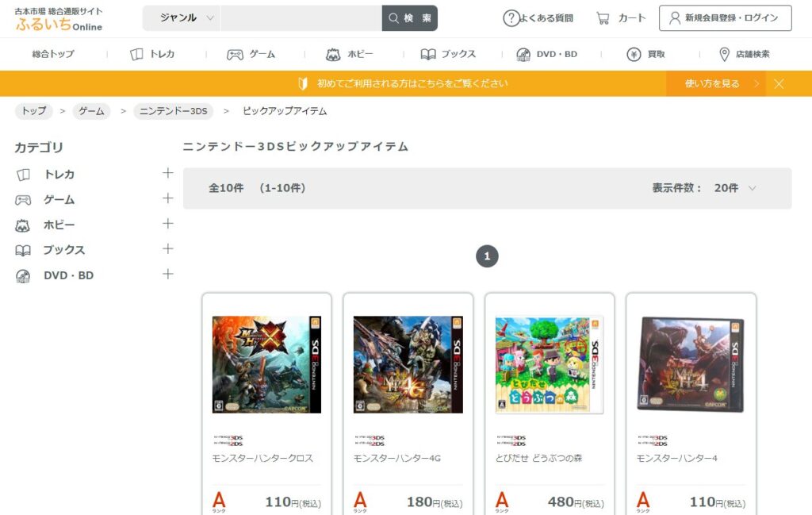The width and height of the screenshot is (812, 515).
Task: Expand the ゲーム category in the sidebar
Action: click(168, 198)
